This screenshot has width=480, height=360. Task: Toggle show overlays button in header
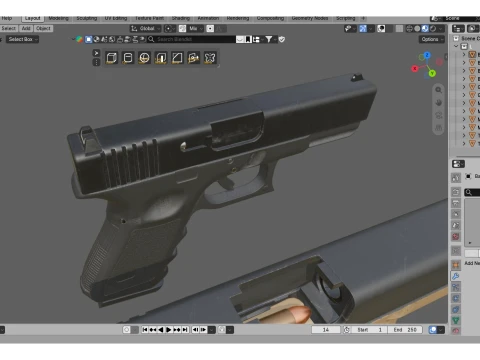pyautogui.click(x=381, y=29)
